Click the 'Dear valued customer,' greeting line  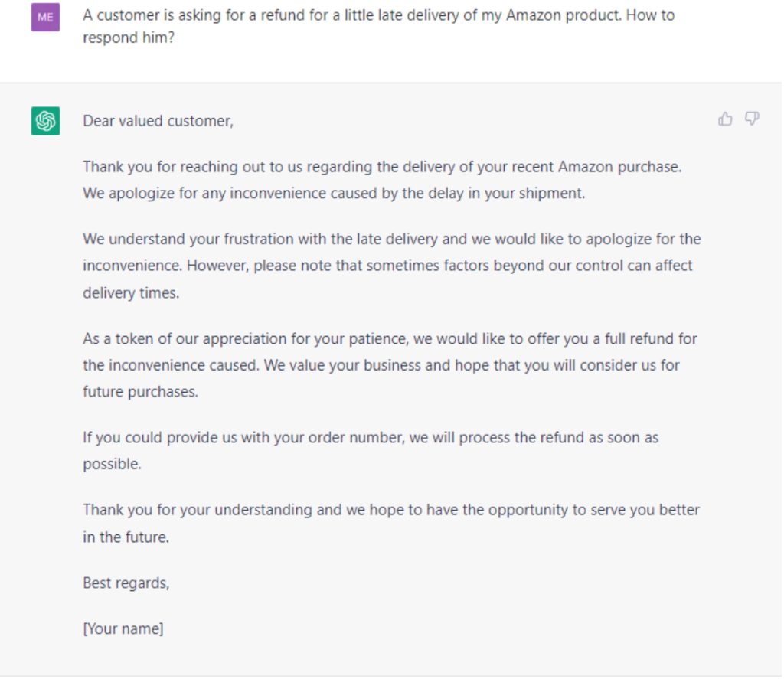[158, 121]
